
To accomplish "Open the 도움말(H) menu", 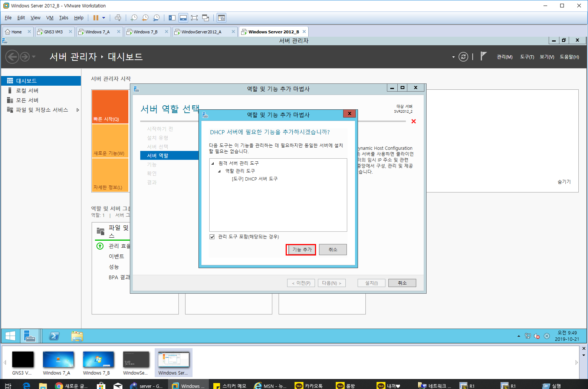I will click(569, 57).
